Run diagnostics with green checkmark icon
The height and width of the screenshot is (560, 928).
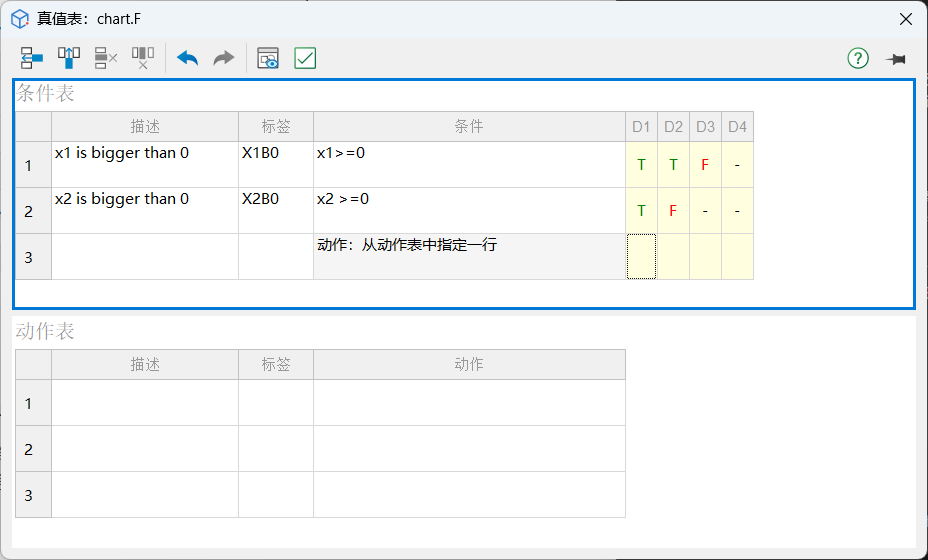coord(305,58)
